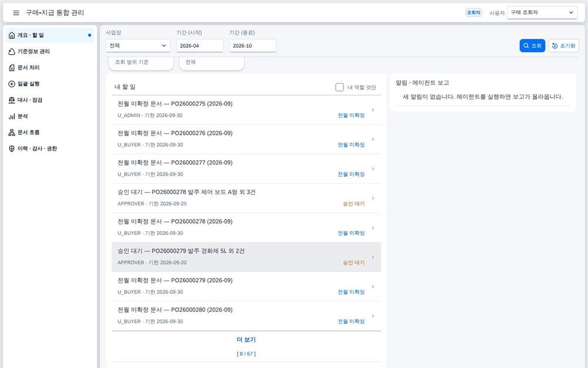Screen dimensions: 588x368
Task: Click 승인 대기 tag on PO26000279 row
Action: point(353,263)
